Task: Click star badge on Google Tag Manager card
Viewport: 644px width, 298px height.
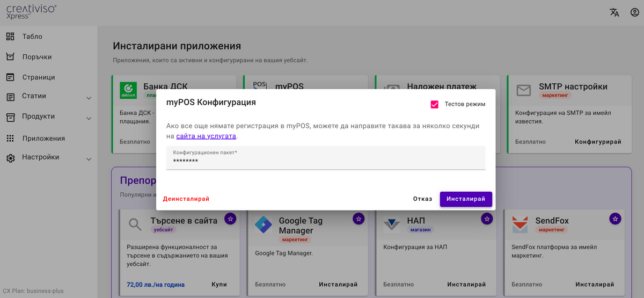Action: pyautogui.click(x=358, y=219)
